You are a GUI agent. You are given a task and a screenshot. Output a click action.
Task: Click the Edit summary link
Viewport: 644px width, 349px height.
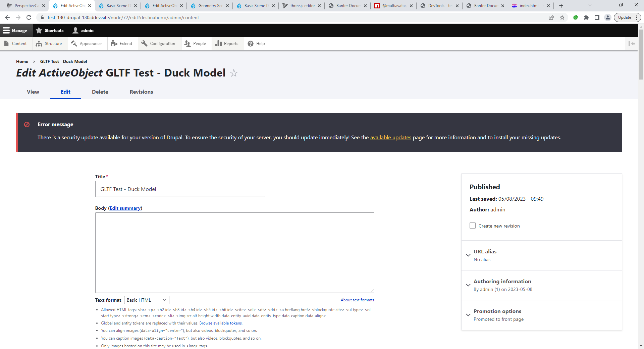tap(125, 208)
